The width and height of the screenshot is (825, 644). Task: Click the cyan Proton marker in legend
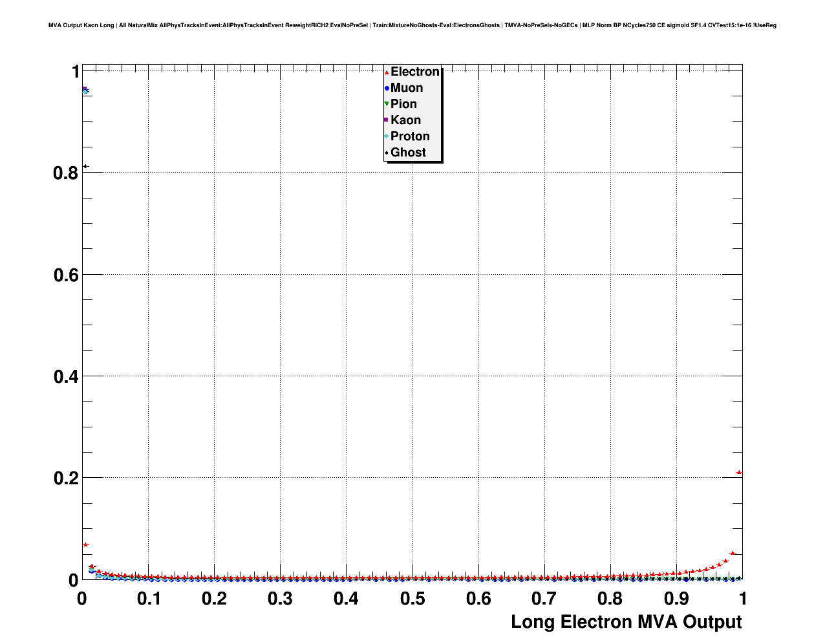coord(387,136)
